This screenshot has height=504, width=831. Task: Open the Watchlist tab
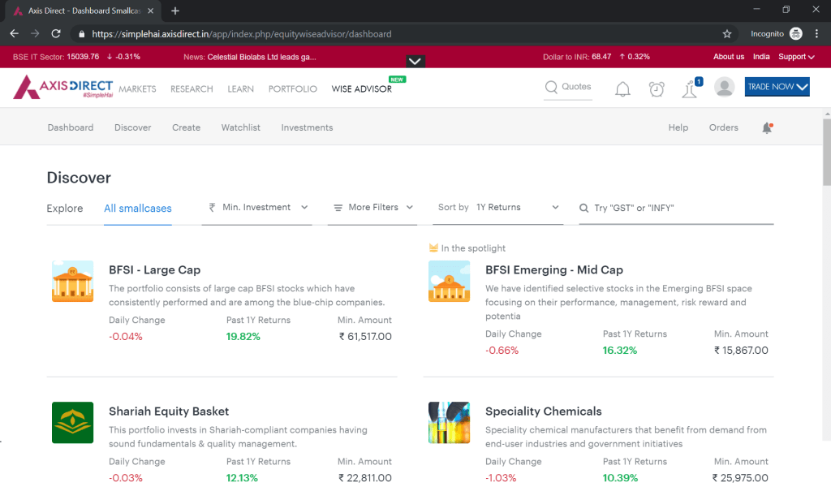240,127
